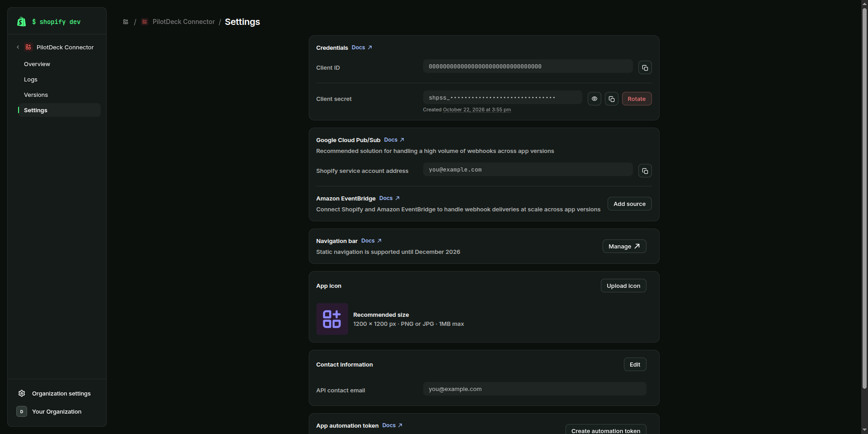The width and height of the screenshot is (868, 434).
Task: Copy Shopify service account address
Action: [x=645, y=171]
